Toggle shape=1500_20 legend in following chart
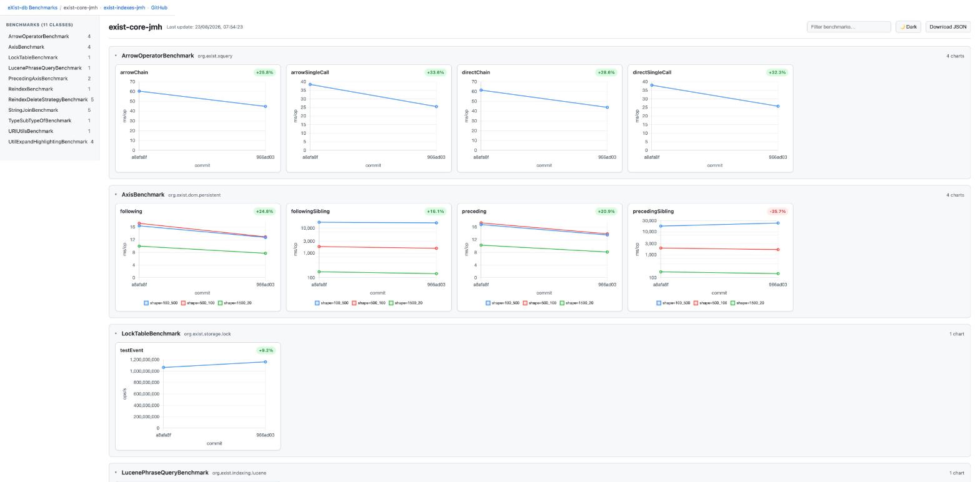Image resolution: width=980 pixels, height=482 pixels. tap(235, 303)
